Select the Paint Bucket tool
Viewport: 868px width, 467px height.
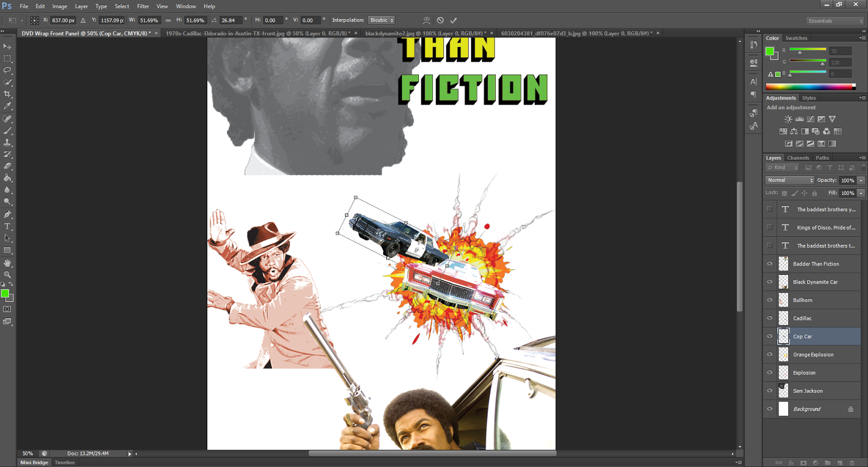tap(8, 178)
